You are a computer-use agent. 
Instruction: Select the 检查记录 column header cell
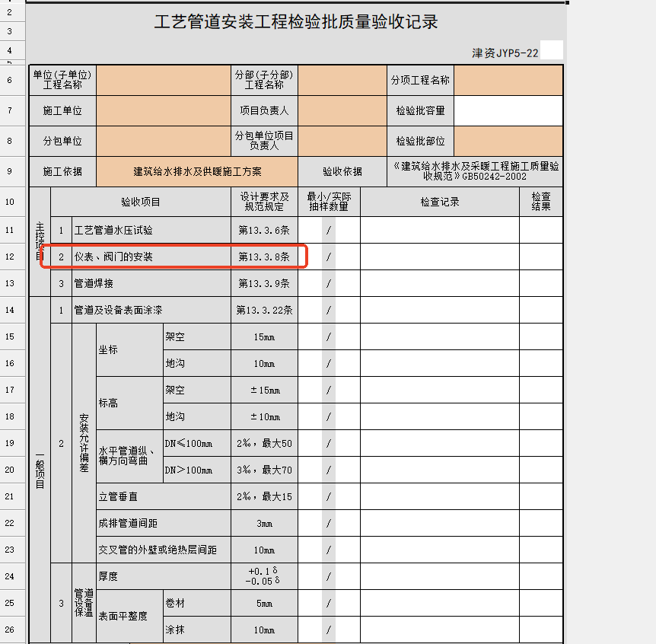pos(439,202)
